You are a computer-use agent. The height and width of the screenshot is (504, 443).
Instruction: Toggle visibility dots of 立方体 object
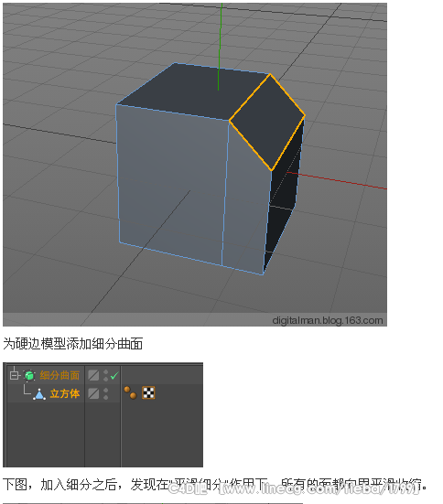tap(106, 393)
